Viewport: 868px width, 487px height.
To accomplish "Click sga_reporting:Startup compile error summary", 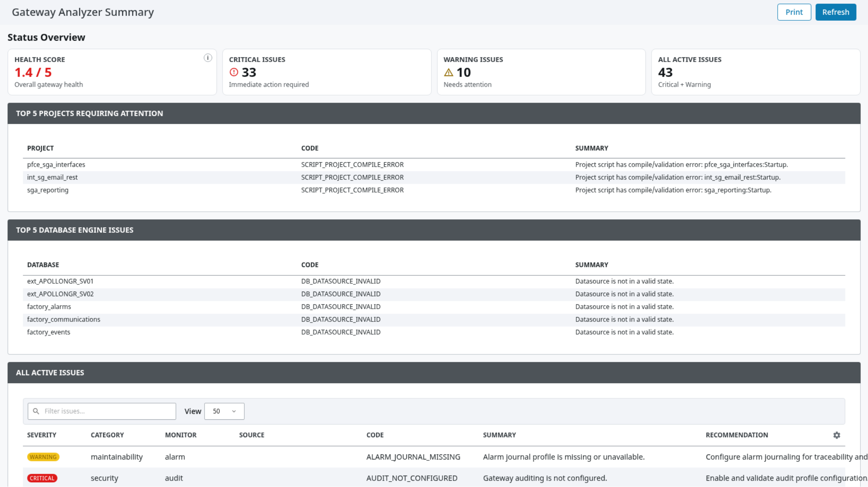I will [x=673, y=190].
